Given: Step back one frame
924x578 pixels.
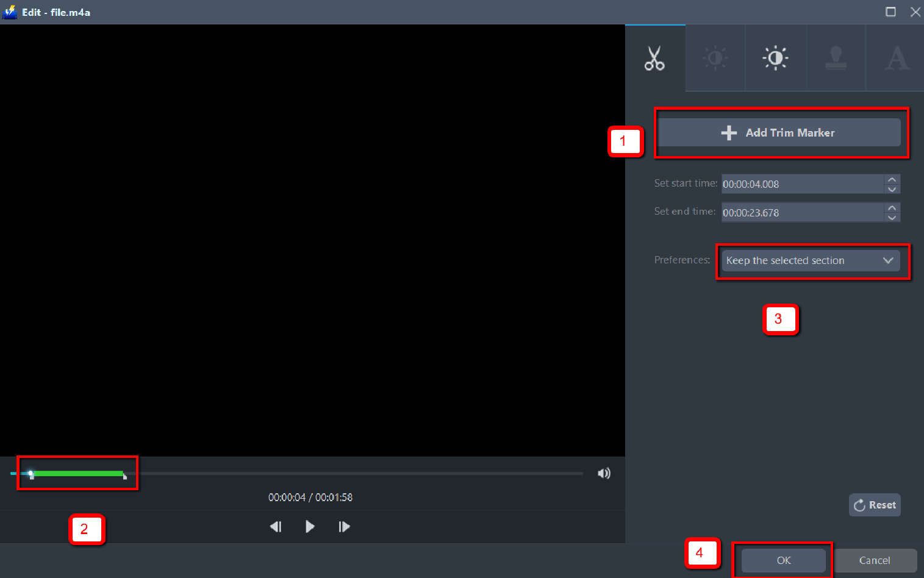Looking at the screenshot, I should [276, 526].
